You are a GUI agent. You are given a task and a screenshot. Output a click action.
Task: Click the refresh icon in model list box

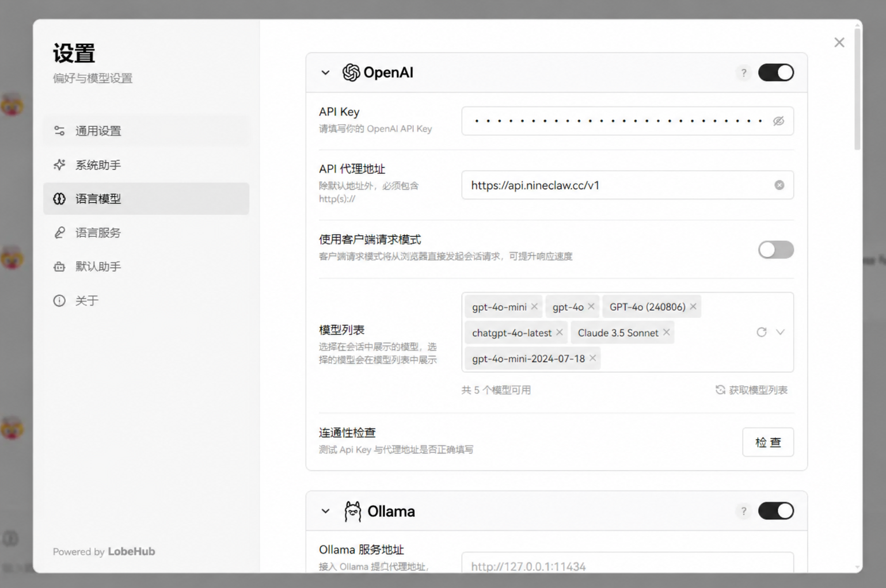(x=761, y=332)
